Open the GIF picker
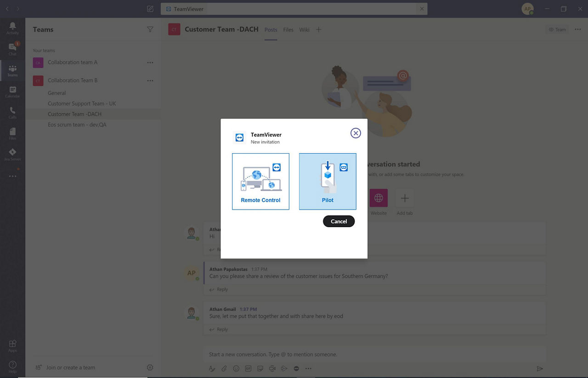 pyautogui.click(x=248, y=368)
